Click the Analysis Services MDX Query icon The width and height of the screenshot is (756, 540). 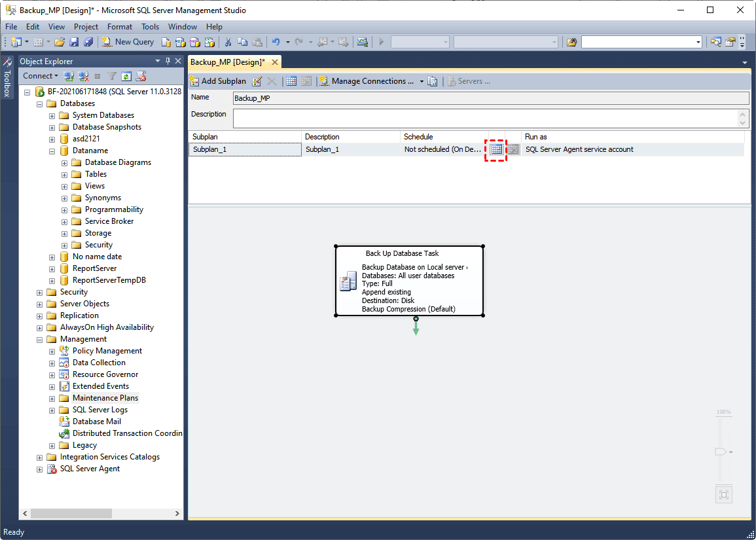click(180, 42)
